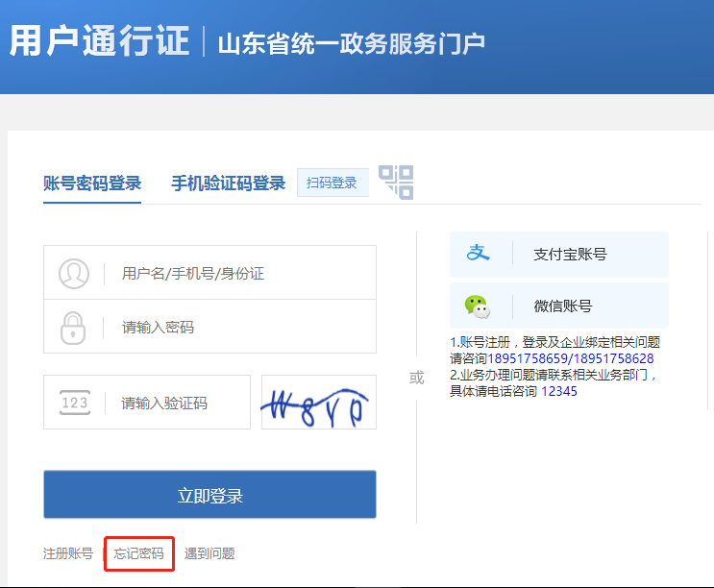The image size is (714, 588).
Task: Click the QR code icon
Action: click(395, 182)
